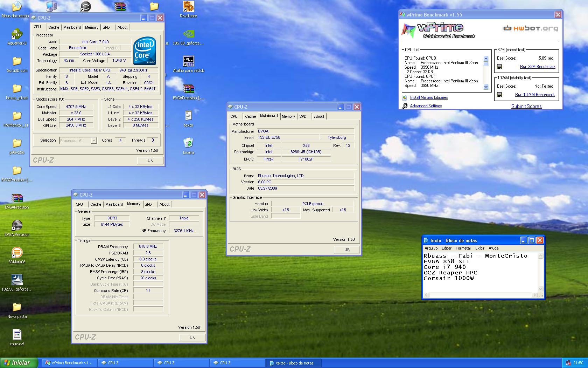The height and width of the screenshot is (368, 588).
Task: Click the Intel Core i7 logo
Action: 145,51
